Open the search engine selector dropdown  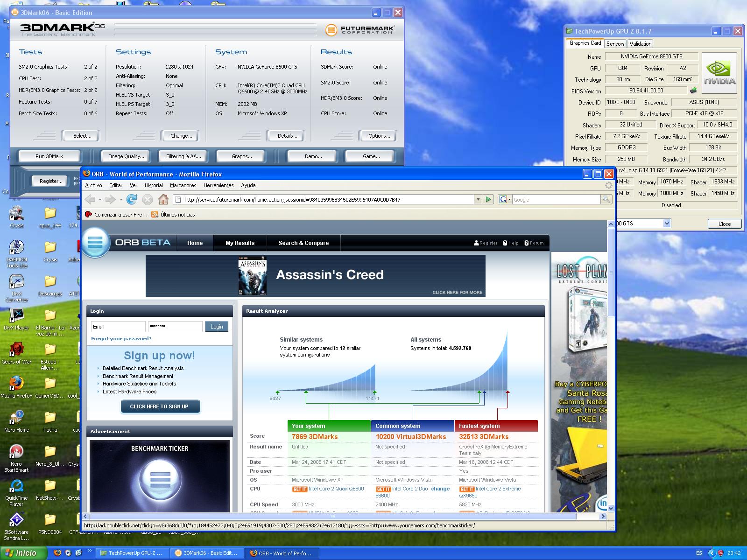pos(505,199)
